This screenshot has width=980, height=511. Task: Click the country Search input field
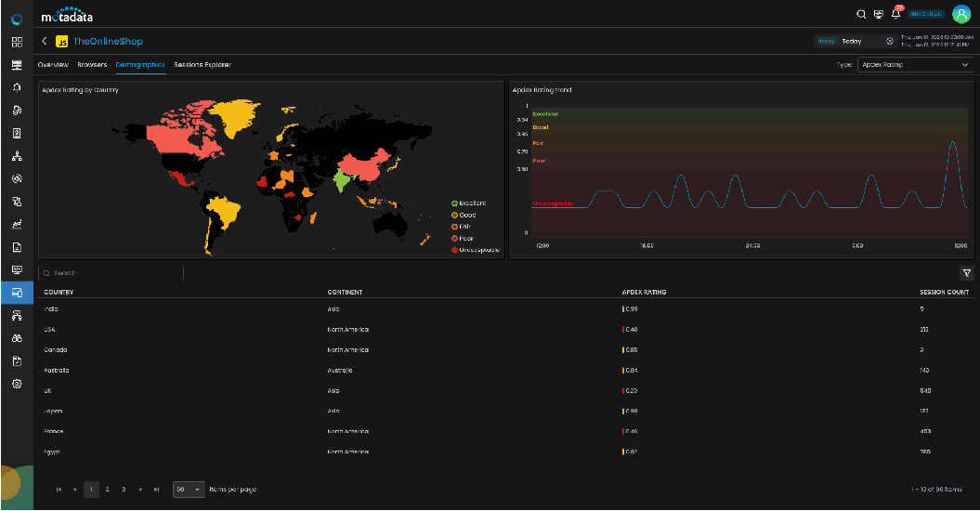(111, 273)
